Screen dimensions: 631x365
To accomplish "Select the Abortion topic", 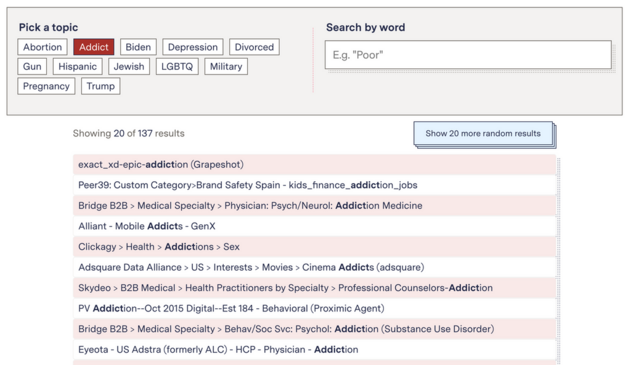I will [42, 47].
